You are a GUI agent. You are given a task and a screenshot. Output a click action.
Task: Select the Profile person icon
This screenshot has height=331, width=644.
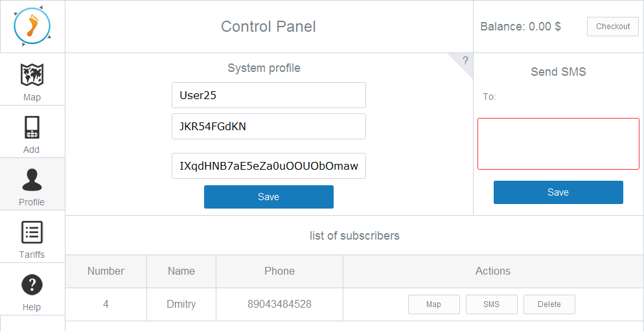point(32,180)
